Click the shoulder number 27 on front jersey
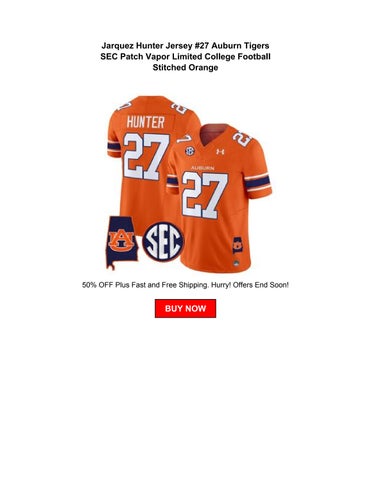 [x=242, y=139]
